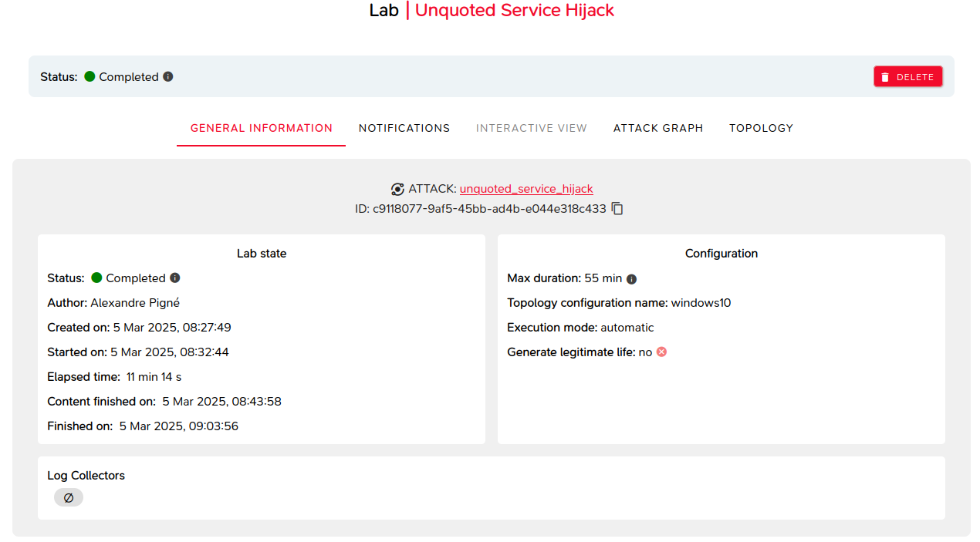Viewport: 980px width, 542px height.
Task: Click the topology configuration name windows10
Action: (x=701, y=303)
